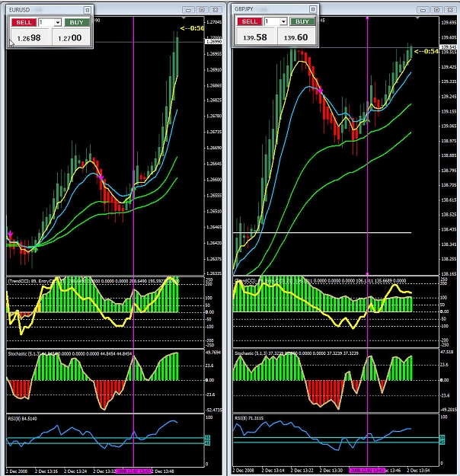Click the magenta arrow at EURUSD chart's left edge
Image resolution: width=460 pixels, height=476 pixels.
click(11, 234)
